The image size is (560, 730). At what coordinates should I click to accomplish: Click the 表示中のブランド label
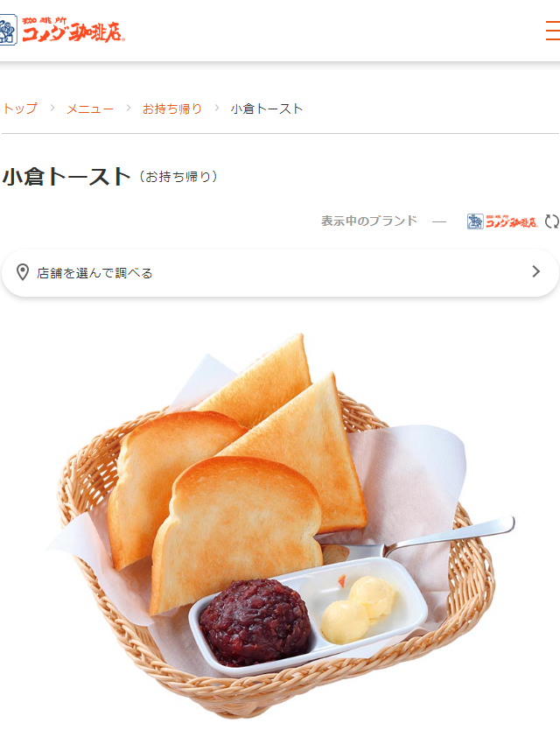[x=369, y=221]
